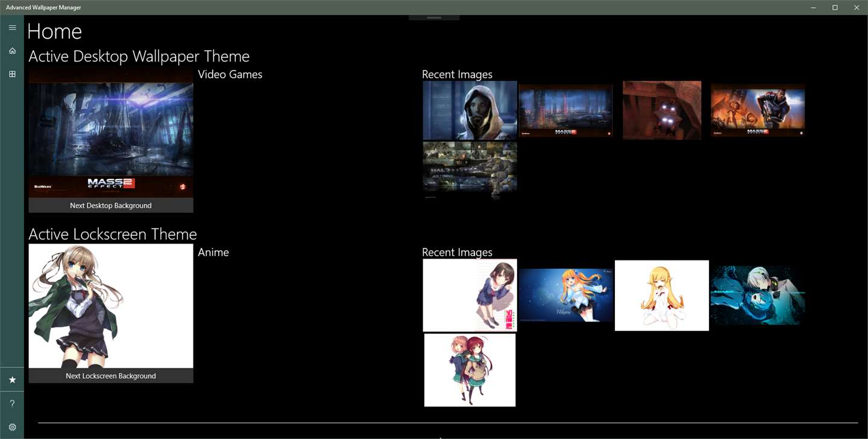
Task: Open the dark-haired schoolgirl recent lockscreen image
Action: [x=470, y=295]
